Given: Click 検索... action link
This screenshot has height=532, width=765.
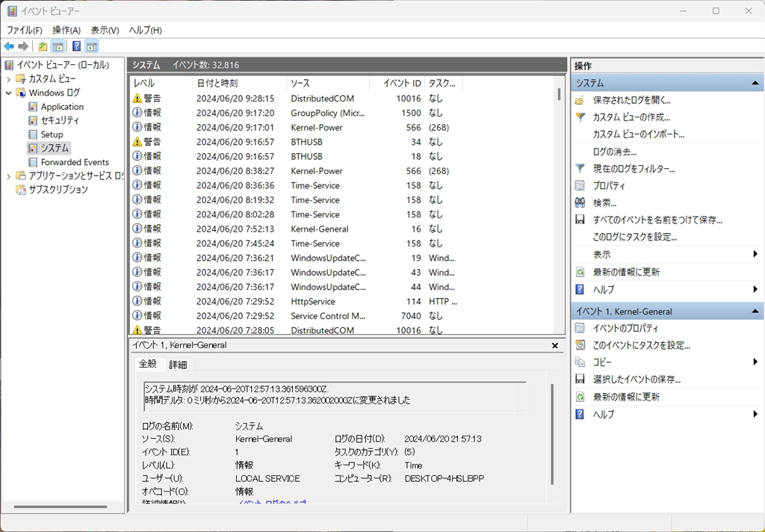Looking at the screenshot, I should tap(605, 203).
